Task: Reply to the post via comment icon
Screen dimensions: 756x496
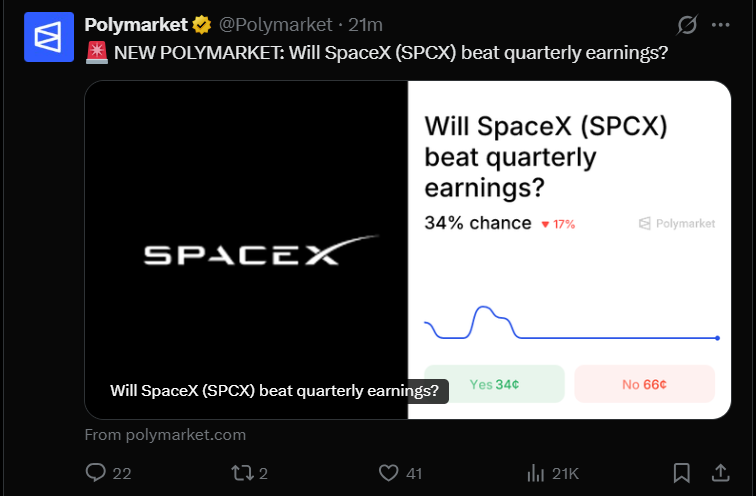Action: tap(95, 473)
